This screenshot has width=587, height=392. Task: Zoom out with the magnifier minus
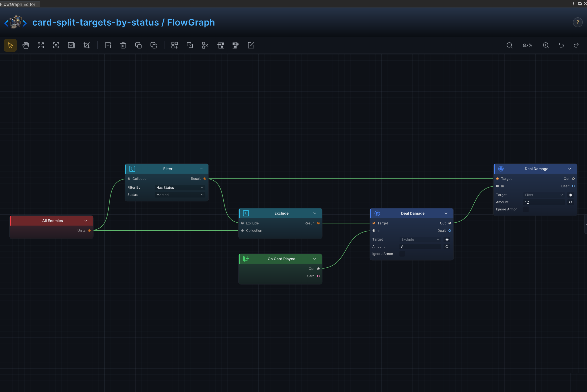510,45
